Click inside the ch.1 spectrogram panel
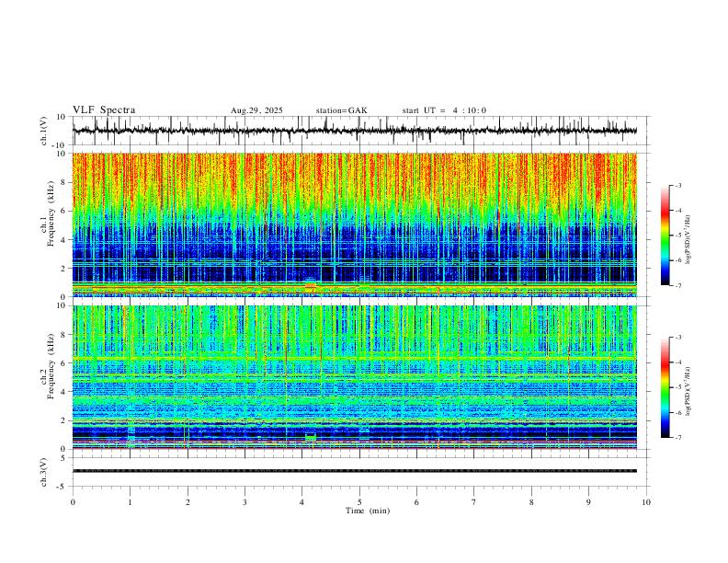The width and height of the screenshot is (728, 563). pos(355,224)
